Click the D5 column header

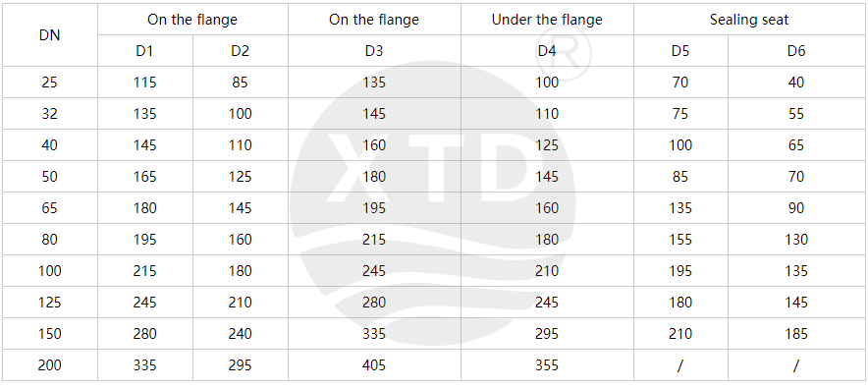pos(680,51)
